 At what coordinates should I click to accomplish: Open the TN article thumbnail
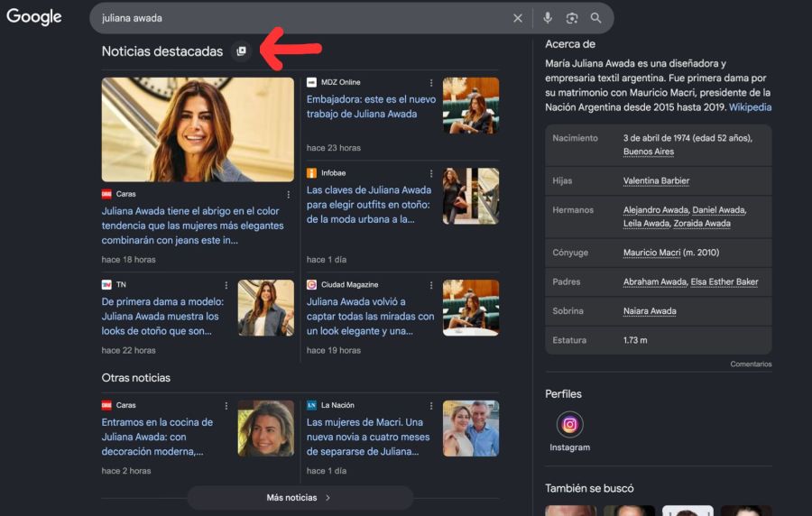265,308
